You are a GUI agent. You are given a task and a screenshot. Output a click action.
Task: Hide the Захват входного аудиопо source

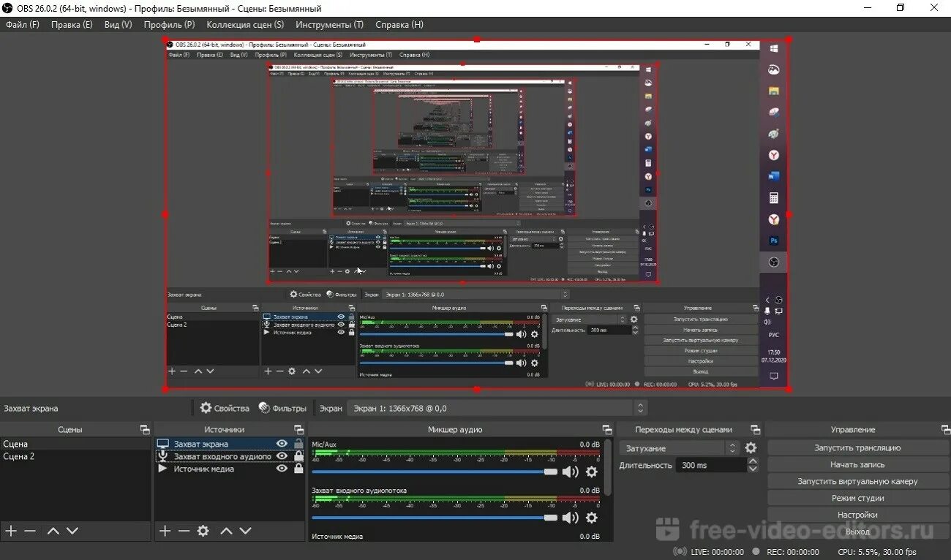[x=282, y=456]
